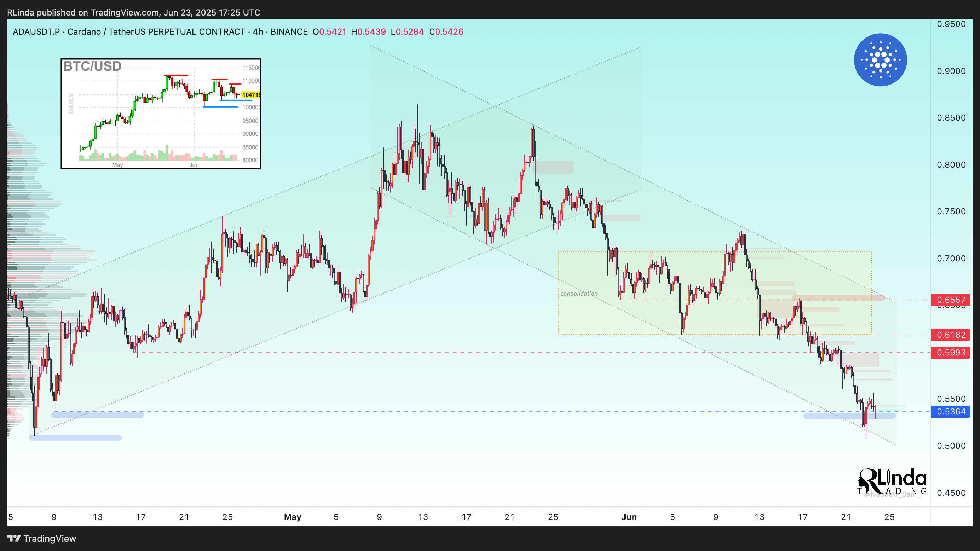Image resolution: width=980 pixels, height=551 pixels.
Task: Click the 0.5993 red price label
Action: click(951, 353)
